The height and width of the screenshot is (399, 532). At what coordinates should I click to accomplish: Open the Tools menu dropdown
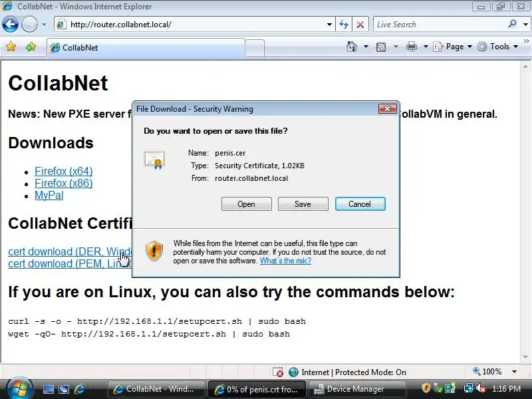coord(497,47)
